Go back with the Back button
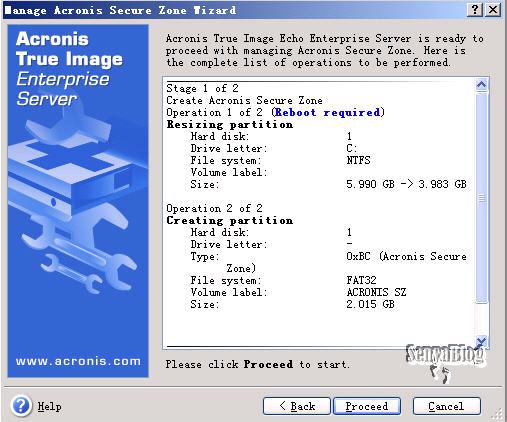This screenshot has width=507, height=422. coord(297,406)
